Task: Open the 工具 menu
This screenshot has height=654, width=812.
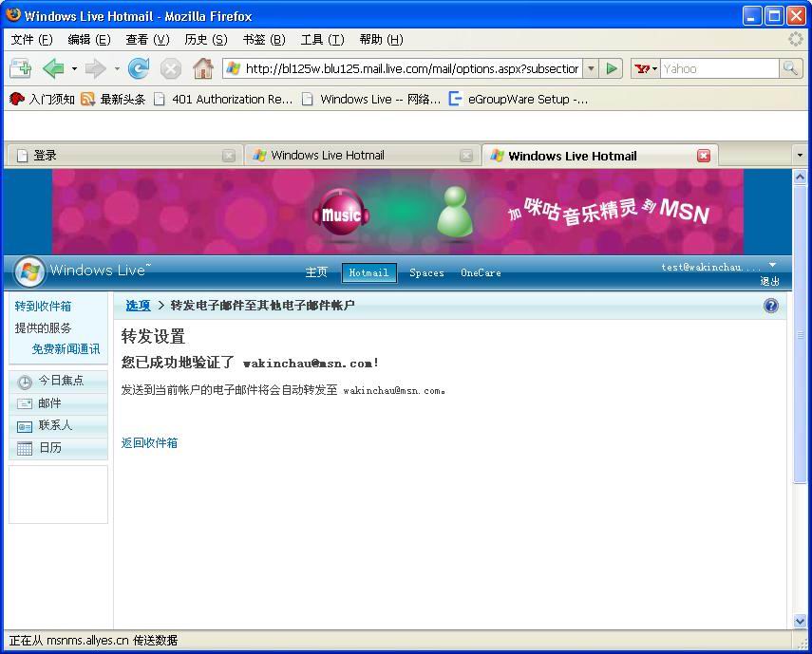Action: pos(323,40)
